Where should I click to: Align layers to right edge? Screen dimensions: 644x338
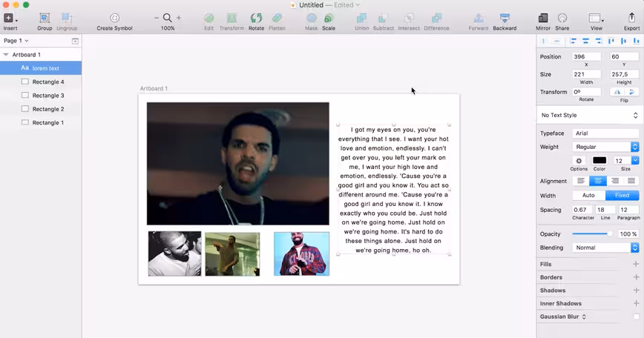tap(599, 41)
